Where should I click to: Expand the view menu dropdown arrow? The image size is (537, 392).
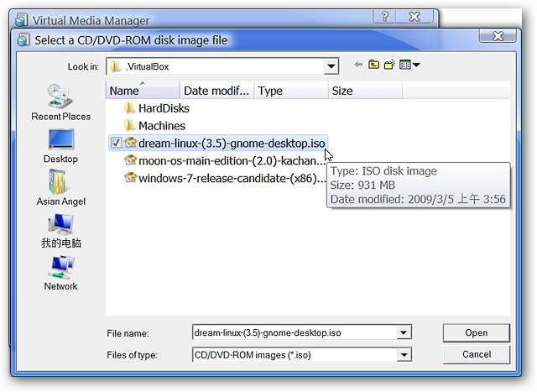(x=416, y=65)
